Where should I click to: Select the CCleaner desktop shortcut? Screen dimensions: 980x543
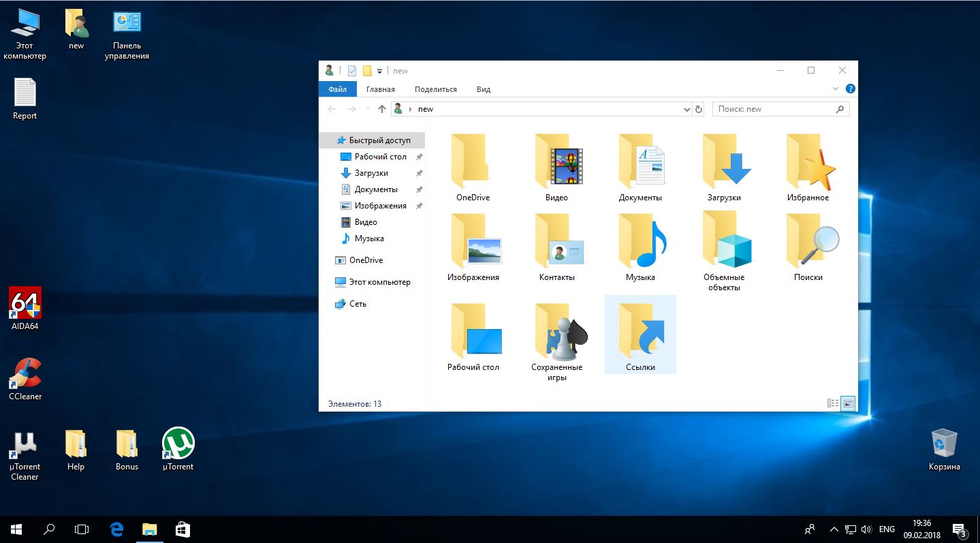point(25,379)
